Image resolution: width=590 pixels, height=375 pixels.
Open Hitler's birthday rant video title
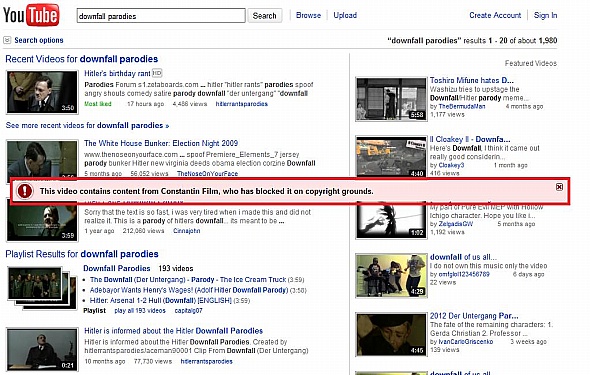117,73
